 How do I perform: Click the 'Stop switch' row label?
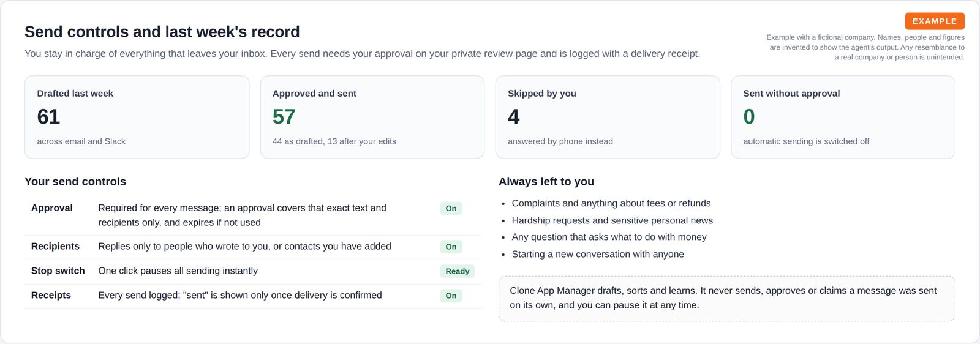[58, 271]
